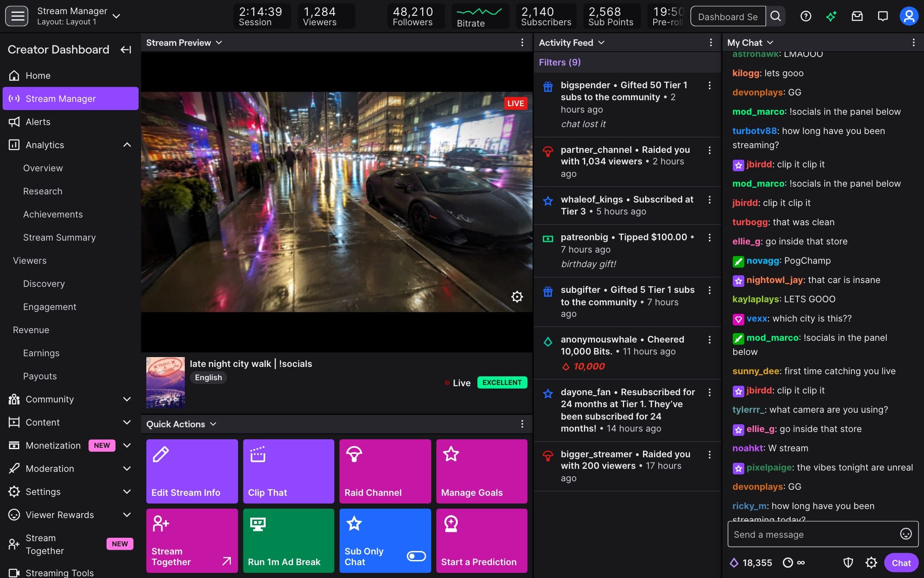Open options for whaleof_kings subscription event
Viewport: 924px width, 578px height.
coord(709,200)
